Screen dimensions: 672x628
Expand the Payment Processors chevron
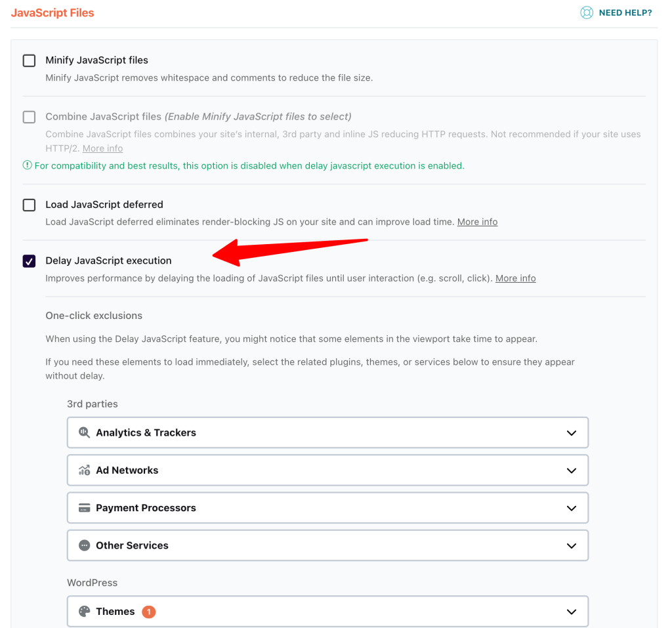[x=572, y=508]
